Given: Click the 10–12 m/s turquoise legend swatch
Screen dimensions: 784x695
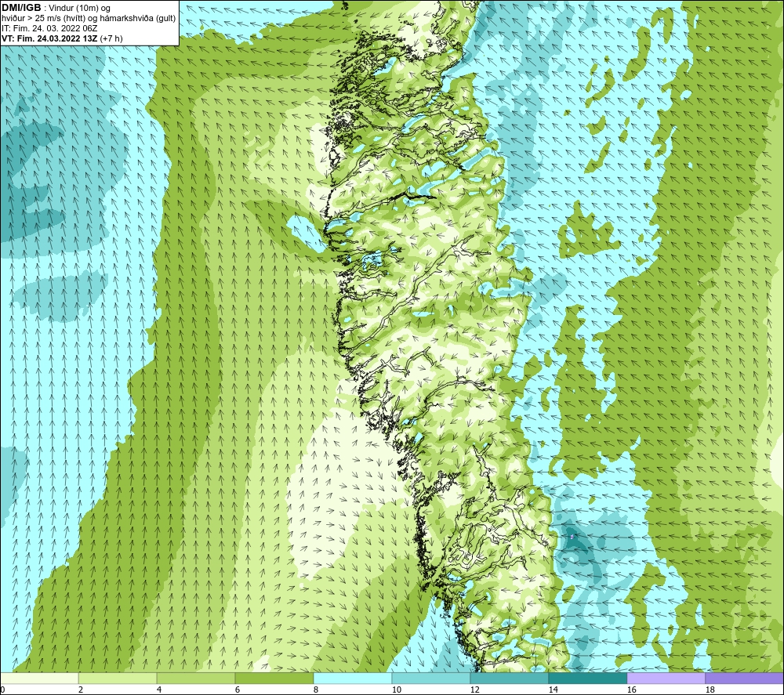Looking at the screenshot, I should pos(431,678).
